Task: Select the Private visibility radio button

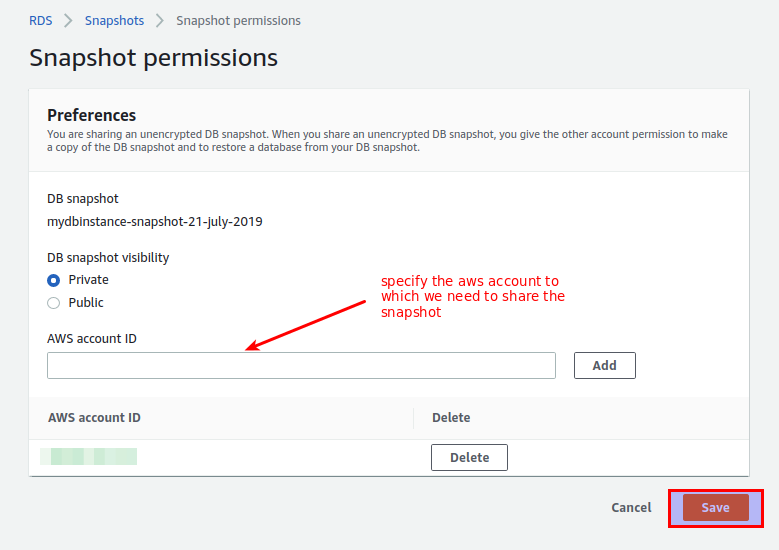Action: (54, 280)
